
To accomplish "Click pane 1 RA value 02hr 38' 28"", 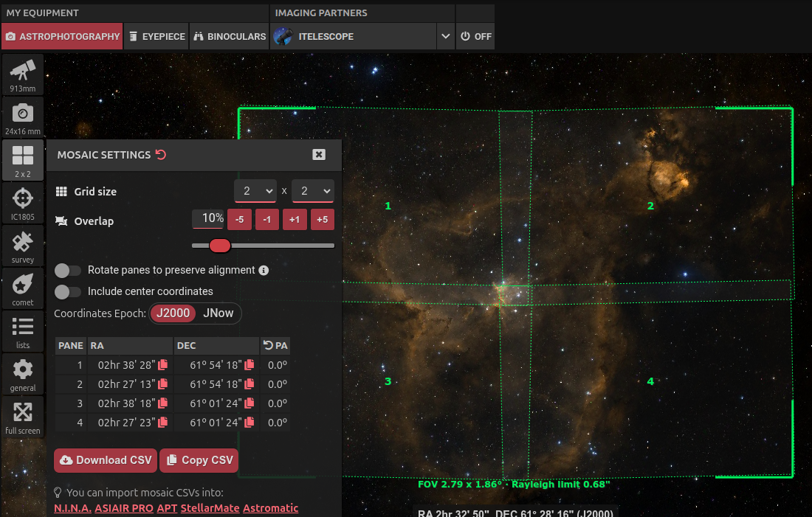I will click(x=126, y=365).
